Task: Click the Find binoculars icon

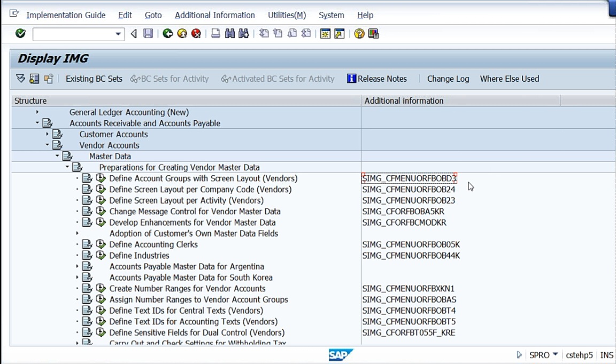Action: coord(229,34)
